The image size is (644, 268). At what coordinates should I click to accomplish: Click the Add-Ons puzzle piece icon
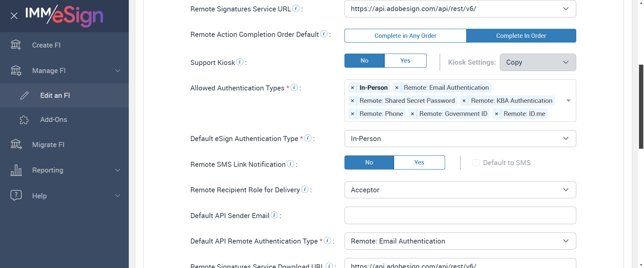click(x=24, y=120)
